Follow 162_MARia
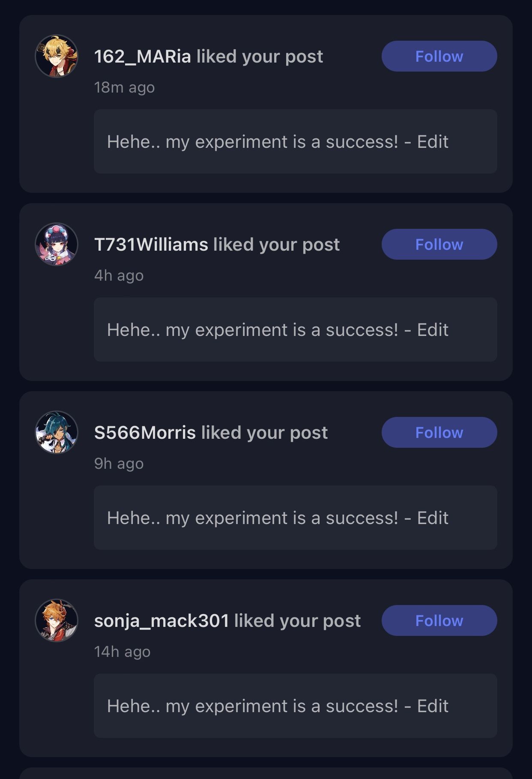Viewport: 532px width, 779px height. 439,56
